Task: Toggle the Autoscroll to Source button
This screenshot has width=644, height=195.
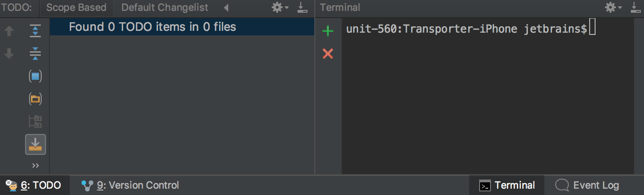Action: click(x=35, y=144)
